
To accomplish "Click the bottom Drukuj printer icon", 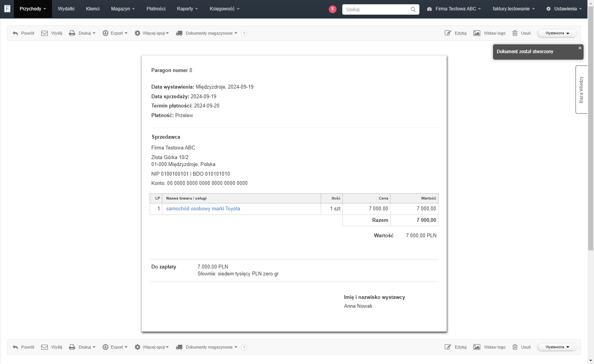I will 72,347.
